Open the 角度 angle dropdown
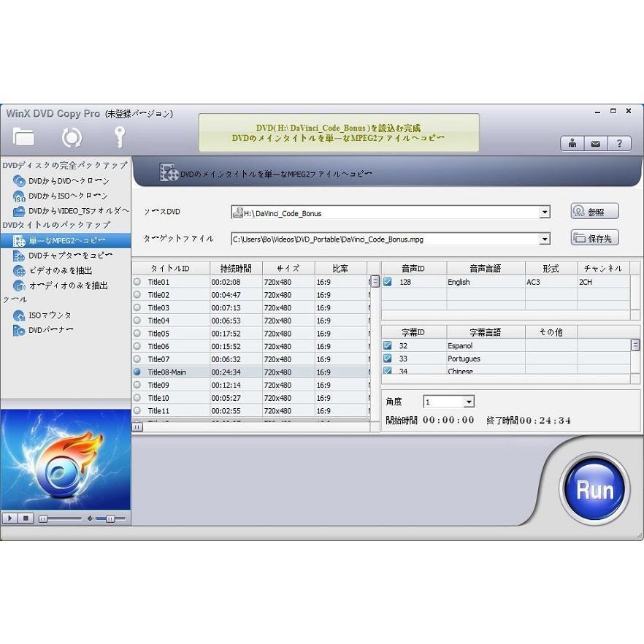The width and height of the screenshot is (644, 644). tap(469, 402)
